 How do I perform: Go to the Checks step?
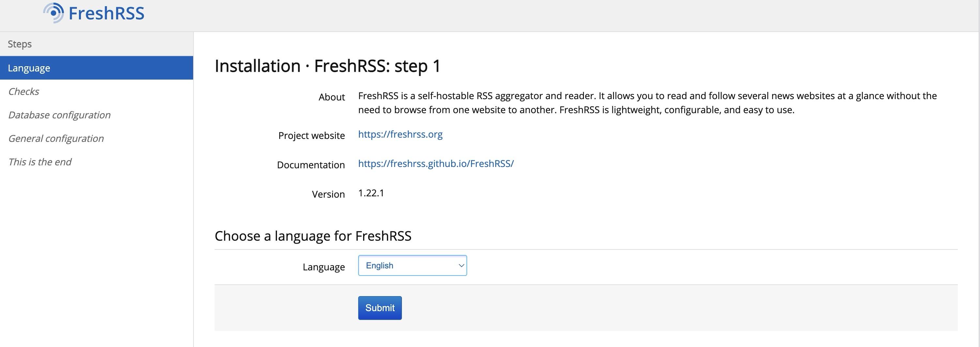pyautogui.click(x=23, y=92)
